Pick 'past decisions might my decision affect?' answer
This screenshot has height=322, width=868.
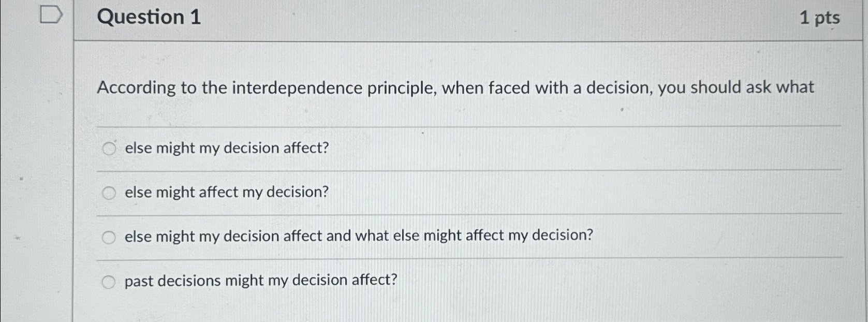109,281
